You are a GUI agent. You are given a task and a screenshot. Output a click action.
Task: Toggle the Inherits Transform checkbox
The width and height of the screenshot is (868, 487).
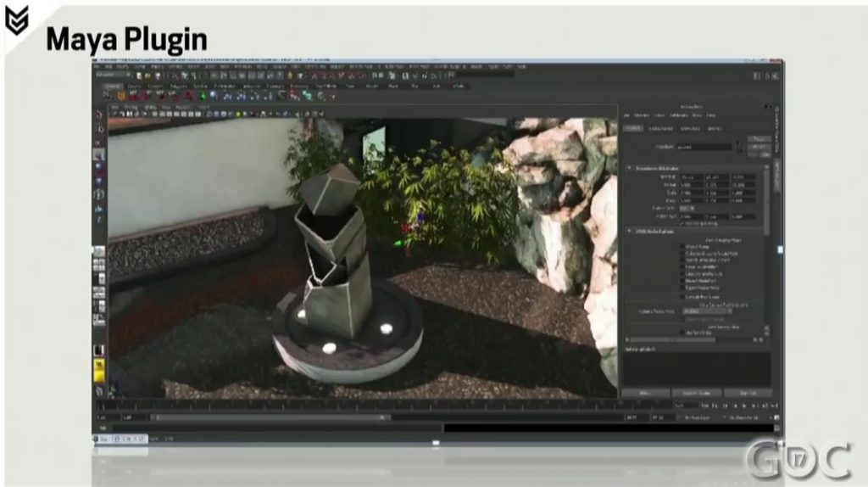click(682, 223)
